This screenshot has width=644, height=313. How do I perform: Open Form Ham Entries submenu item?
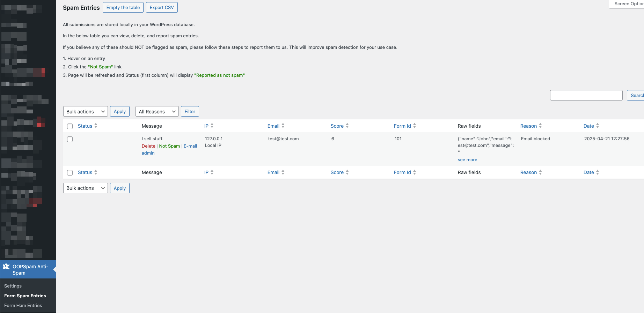(x=23, y=305)
